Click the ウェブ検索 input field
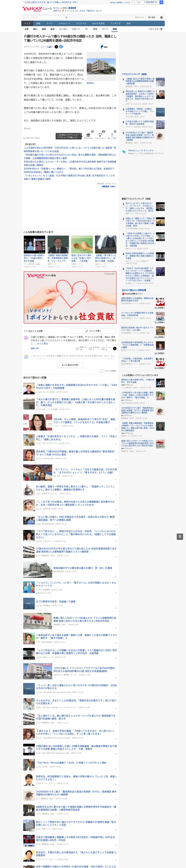Screen dimensions: 186x868 [x=137, y=2]
